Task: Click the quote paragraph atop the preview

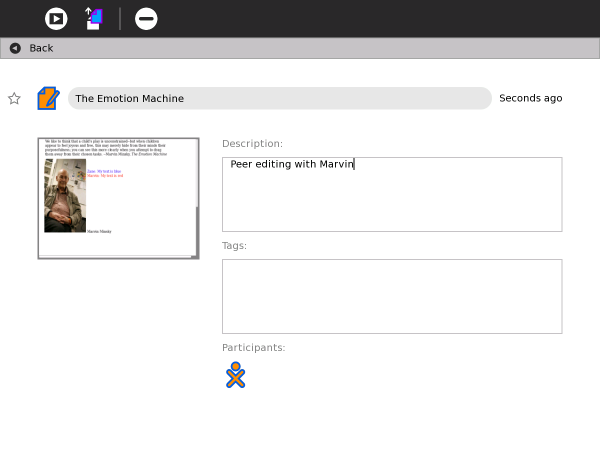Action: (107, 149)
